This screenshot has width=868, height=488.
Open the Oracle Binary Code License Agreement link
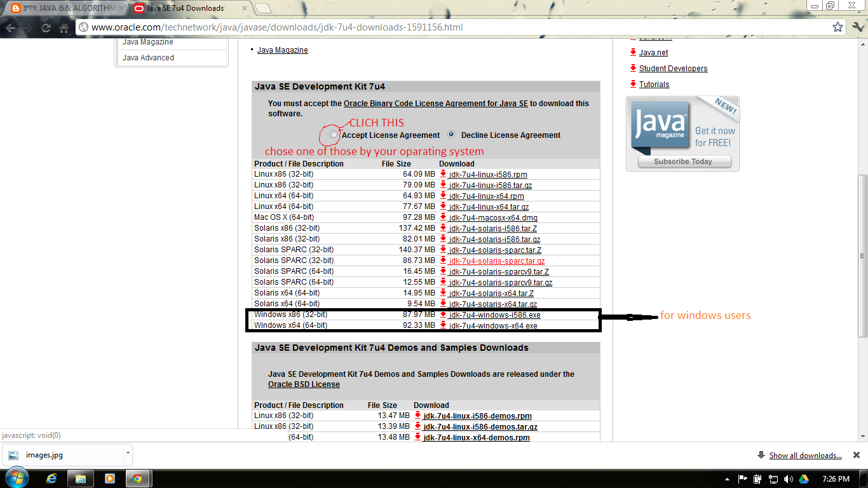point(436,103)
